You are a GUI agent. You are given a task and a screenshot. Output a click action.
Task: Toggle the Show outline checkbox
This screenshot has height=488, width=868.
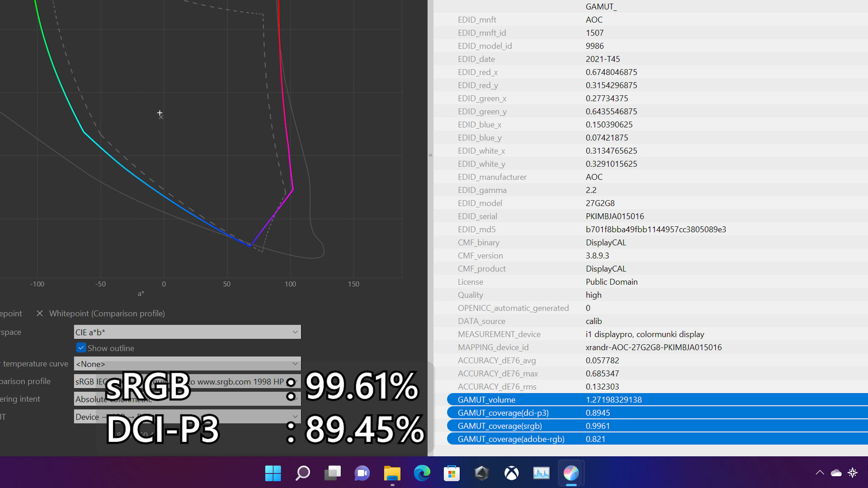81,348
